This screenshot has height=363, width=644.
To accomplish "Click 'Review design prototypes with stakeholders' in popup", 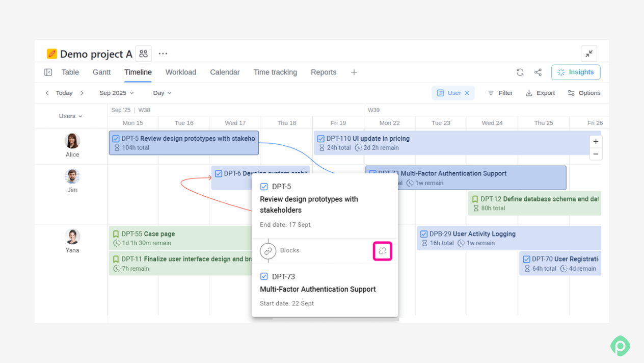I will click(309, 204).
